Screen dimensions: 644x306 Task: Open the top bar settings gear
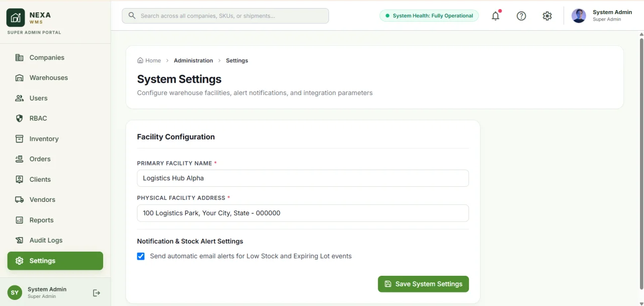point(547,16)
